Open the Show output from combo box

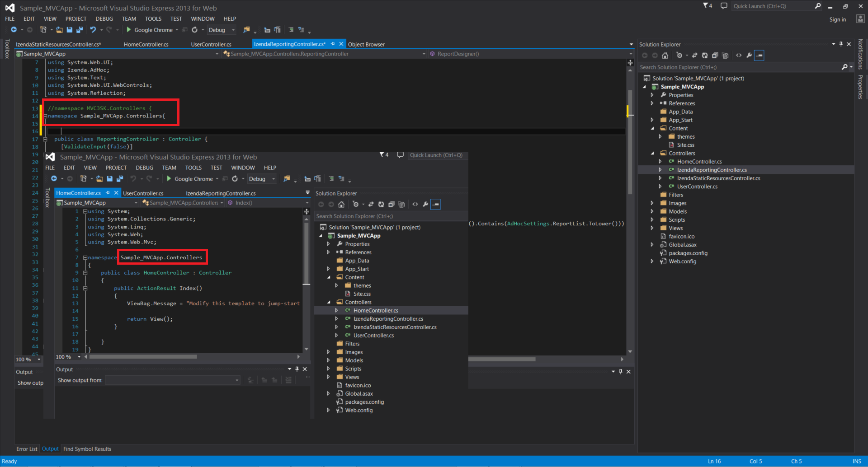[173, 380]
